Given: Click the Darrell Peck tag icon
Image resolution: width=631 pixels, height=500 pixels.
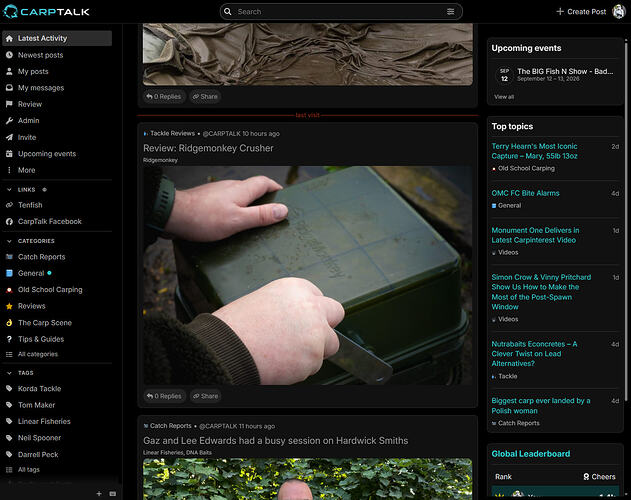Looking at the screenshot, I should coord(9,455).
